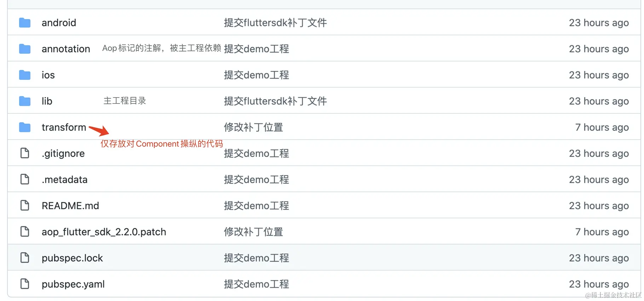The width and height of the screenshot is (644, 301).
Task: Open the android folder link
Action: coord(59,23)
